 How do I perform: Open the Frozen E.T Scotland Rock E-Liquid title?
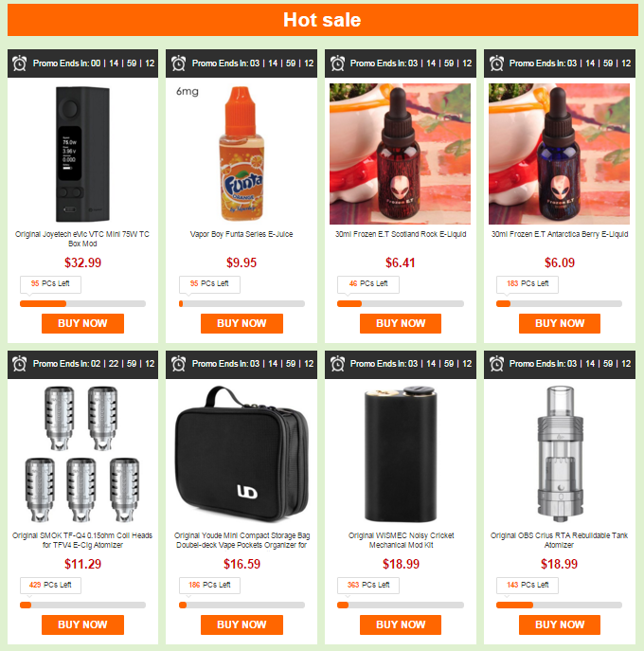click(401, 234)
